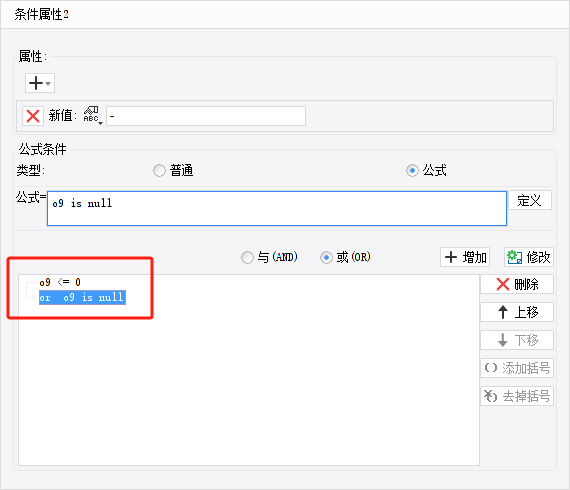Select the condition o9 <= 0 in the list
570x490 pixels.
pyautogui.click(x=60, y=282)
